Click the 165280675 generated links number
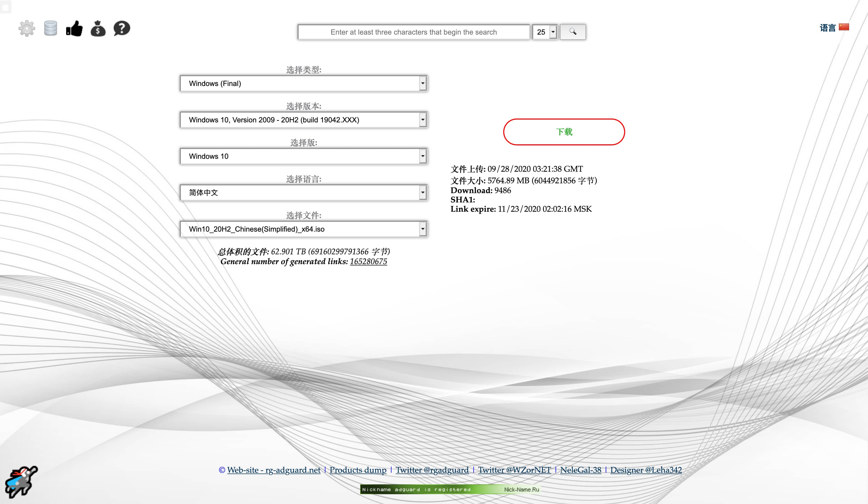868x504 pixels. tap(368, 262)
